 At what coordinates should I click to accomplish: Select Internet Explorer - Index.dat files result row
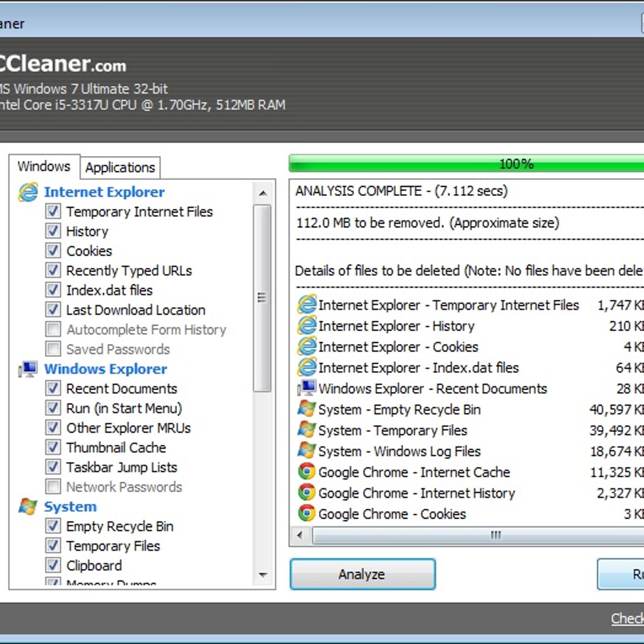[470, 368]
